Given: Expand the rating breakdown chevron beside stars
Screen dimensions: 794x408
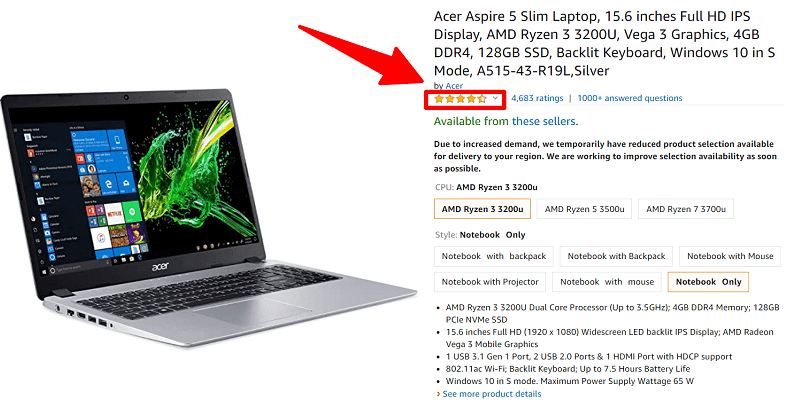Looking at the screenshot, I should 495,98.
